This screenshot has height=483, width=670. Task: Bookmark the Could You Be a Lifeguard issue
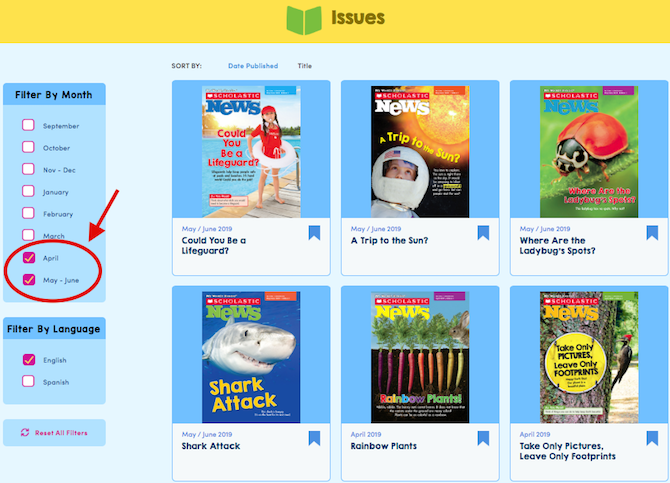point(314,233)
